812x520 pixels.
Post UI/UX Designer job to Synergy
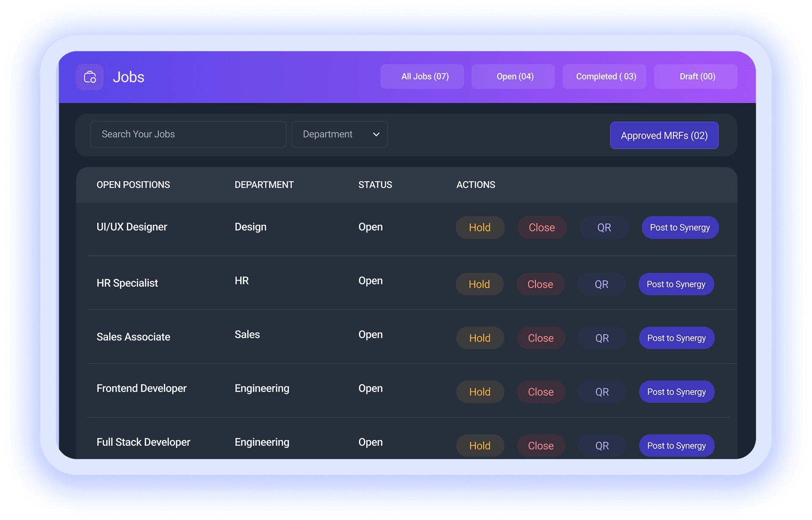point(680,227)
